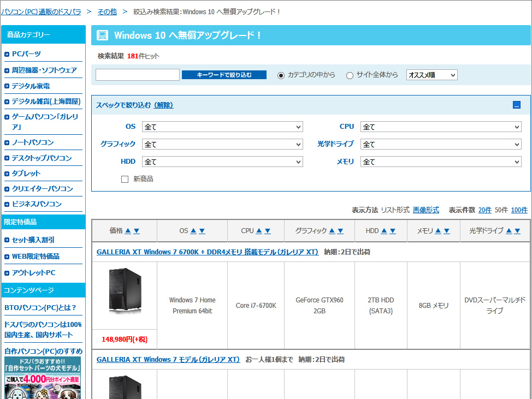Sort optical drive column descending arrow
The image size is (532, 399).
[x=518, y=231]
